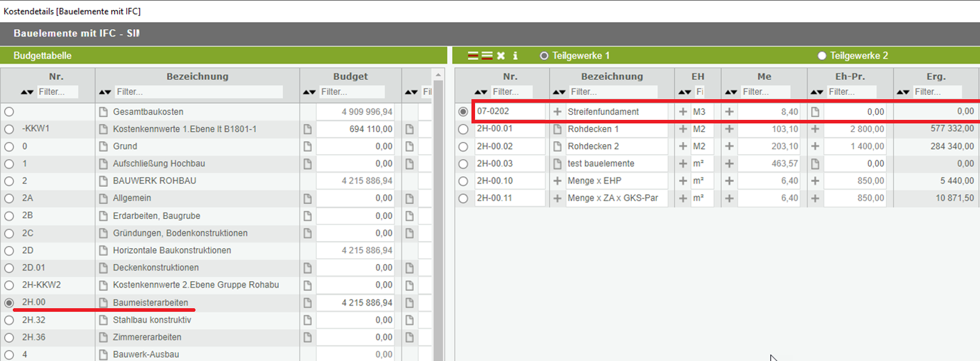Select radio button for row 2H-00.02

tap(464, 146)
